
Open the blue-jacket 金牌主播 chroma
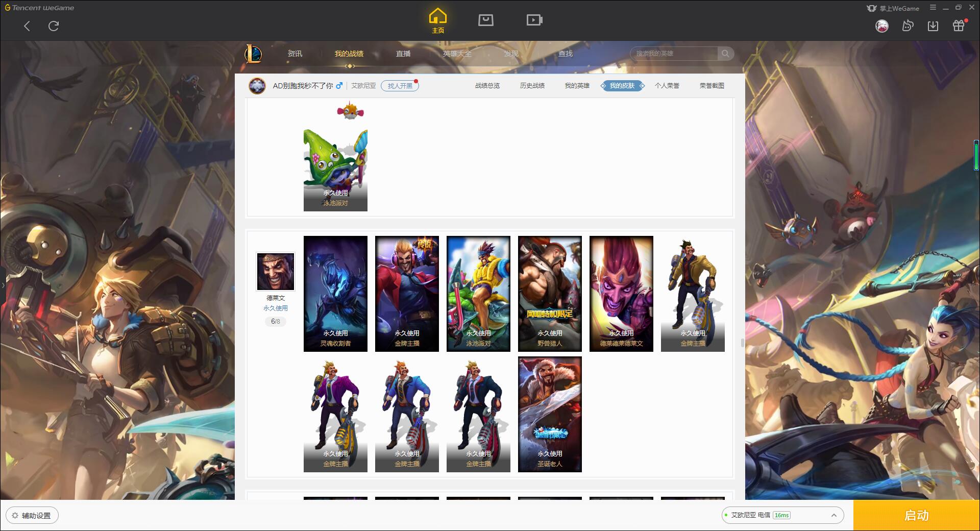(x=407, y=414)
